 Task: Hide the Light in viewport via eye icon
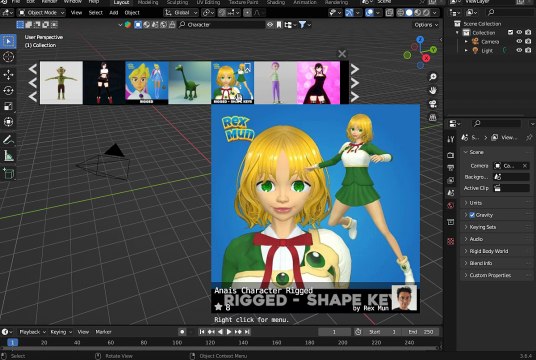pos(519,50)
